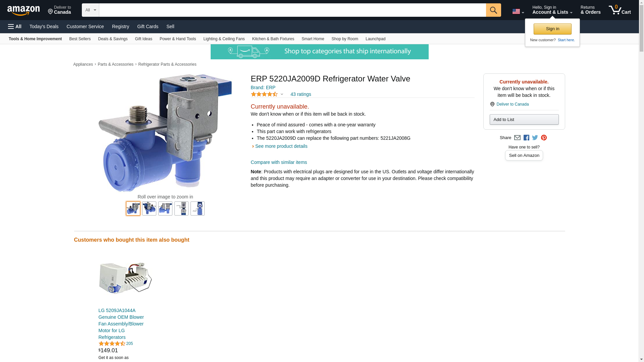Share product via email icon
Image resolution: width=644 pixels, height=362 pixels.
[x=517, y=138]
